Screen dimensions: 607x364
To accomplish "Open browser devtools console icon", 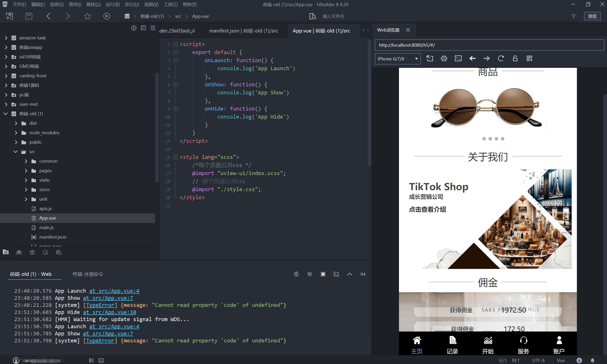I will pos(458,58).
